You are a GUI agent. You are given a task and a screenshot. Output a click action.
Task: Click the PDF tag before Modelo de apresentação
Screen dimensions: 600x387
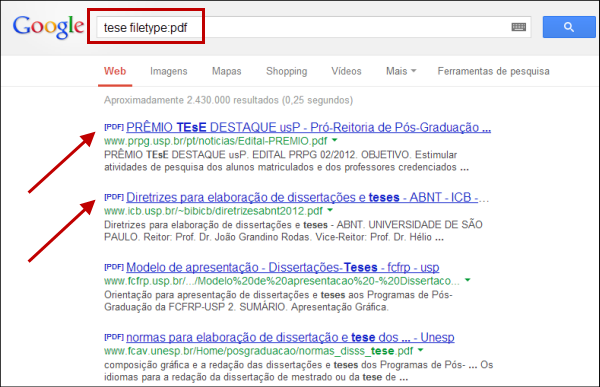tap(114, 267)
